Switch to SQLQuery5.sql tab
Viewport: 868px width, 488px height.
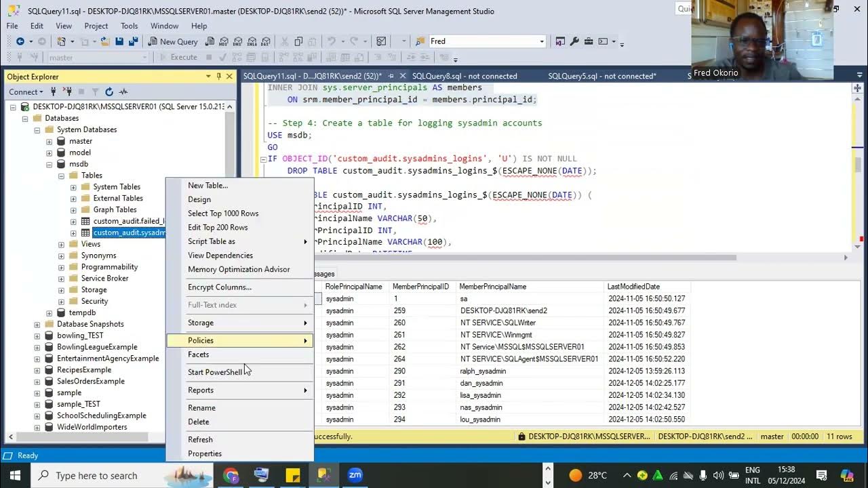click(x=602, y=76)
